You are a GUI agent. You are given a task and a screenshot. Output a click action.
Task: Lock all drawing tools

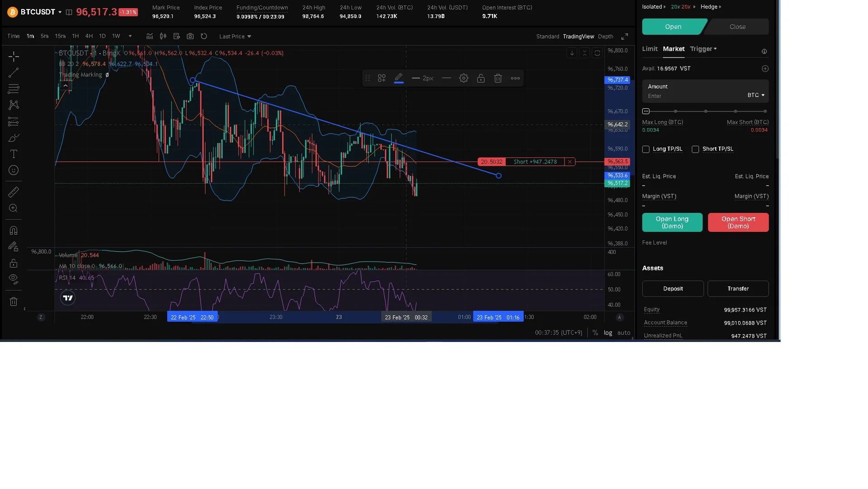pyautogui.click(x=14, y=263)
